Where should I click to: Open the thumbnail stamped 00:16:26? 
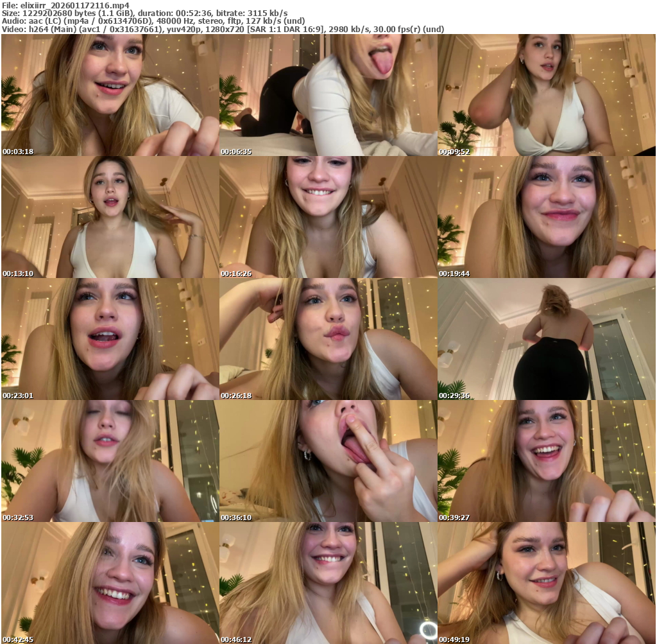[x=328, y=217]
